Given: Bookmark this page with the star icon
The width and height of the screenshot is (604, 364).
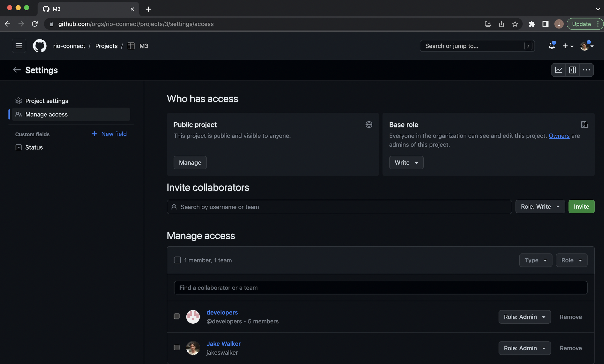Looking at the screenshot, I should [x=515, y=24].
